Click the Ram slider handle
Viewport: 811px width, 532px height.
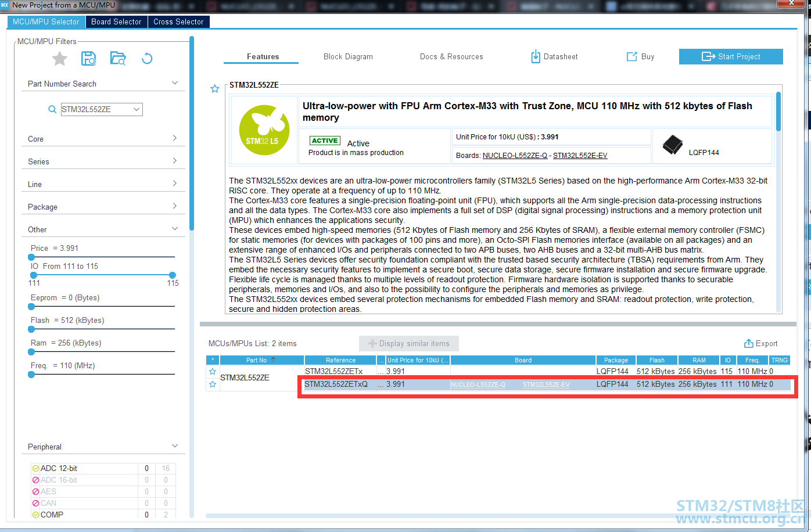[x=32, y=351]
